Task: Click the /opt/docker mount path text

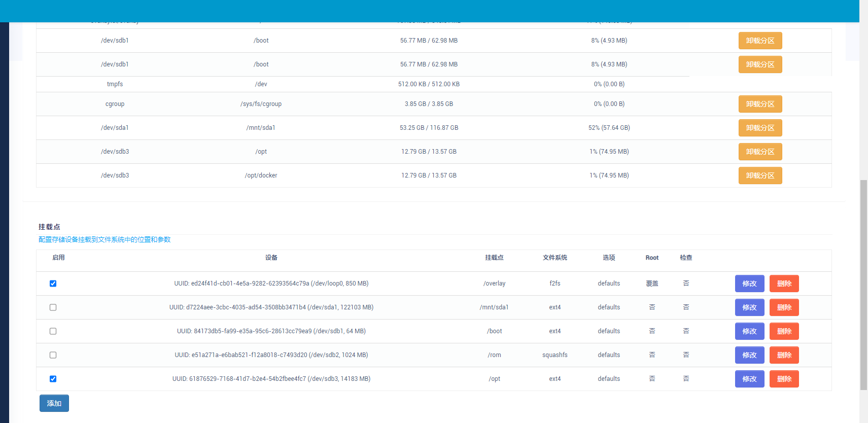Action: [x=261, y=175]
